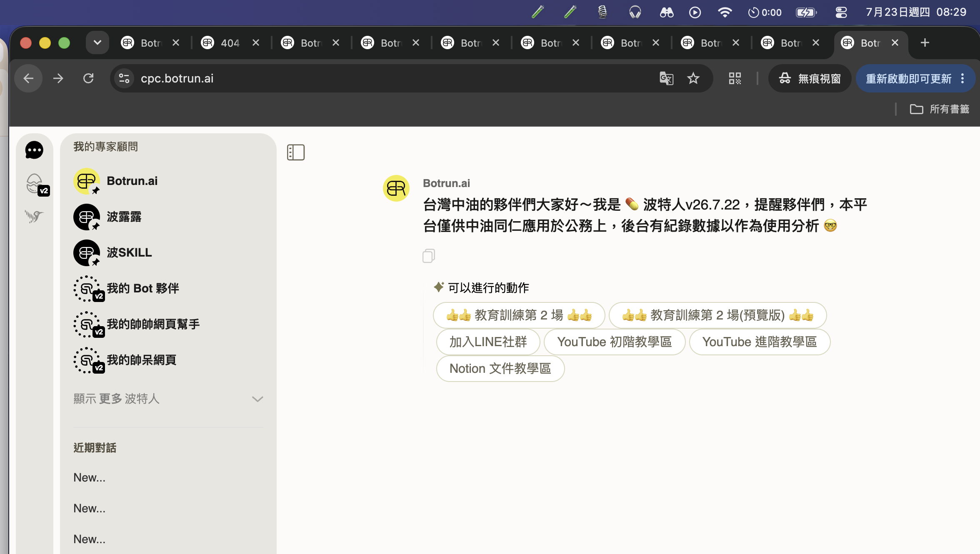Open a new browser tab
The image size is (980, 554).
[x=925, y=43]
